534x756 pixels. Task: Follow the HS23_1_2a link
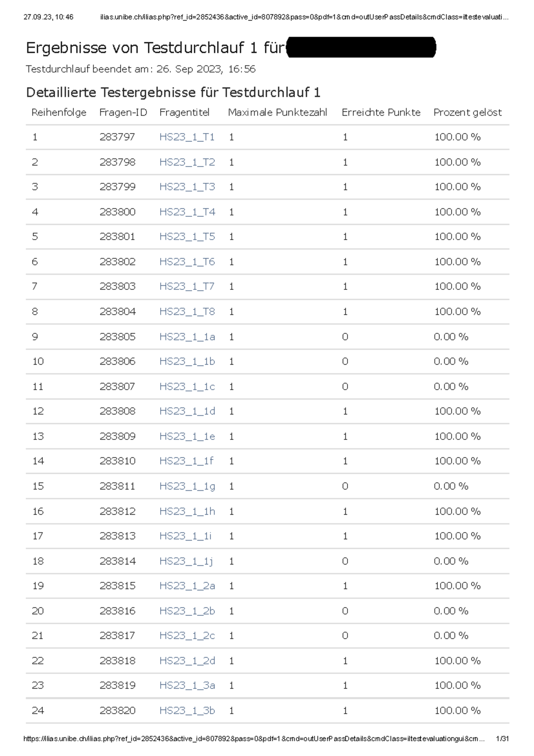(187, 586)
